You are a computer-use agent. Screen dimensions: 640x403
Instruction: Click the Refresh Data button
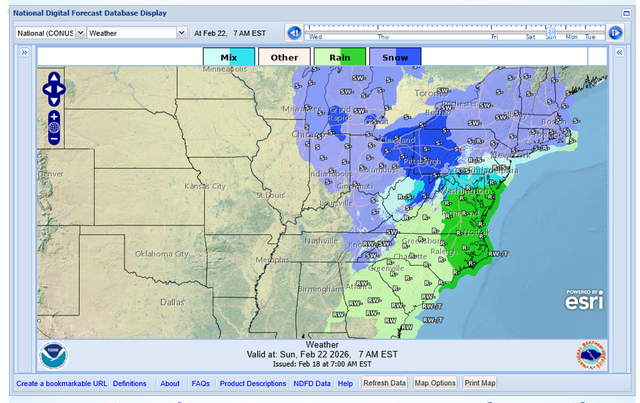click(384, 383)
